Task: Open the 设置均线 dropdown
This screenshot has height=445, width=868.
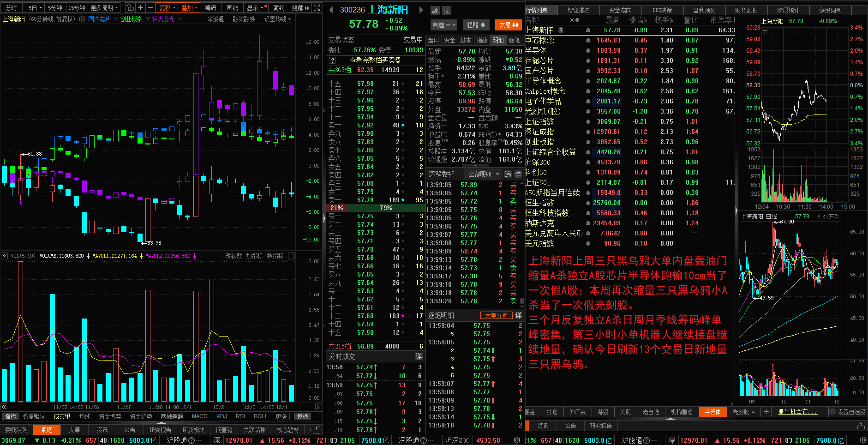Action: [x=278, y=19]
